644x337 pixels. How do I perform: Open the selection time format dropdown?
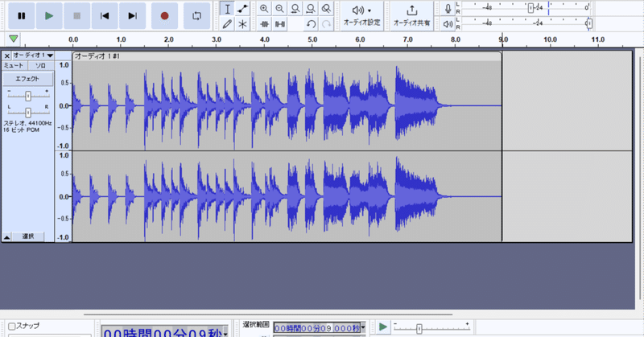(363, 327)
